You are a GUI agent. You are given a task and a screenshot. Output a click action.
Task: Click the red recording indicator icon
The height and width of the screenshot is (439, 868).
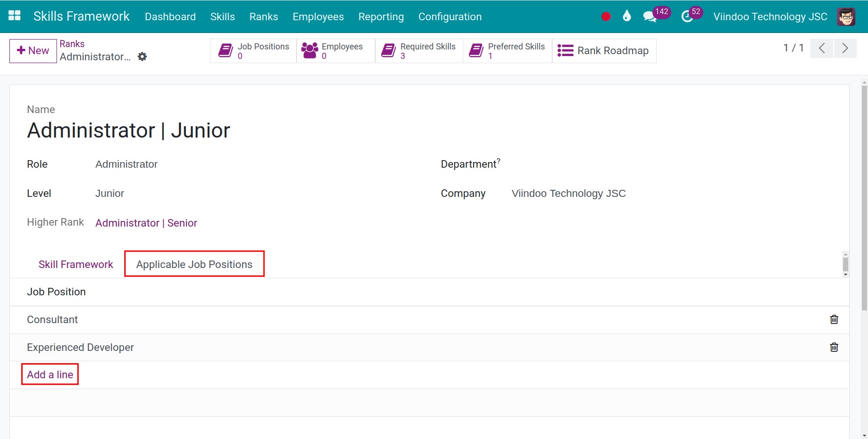click(x=606, y=16)
